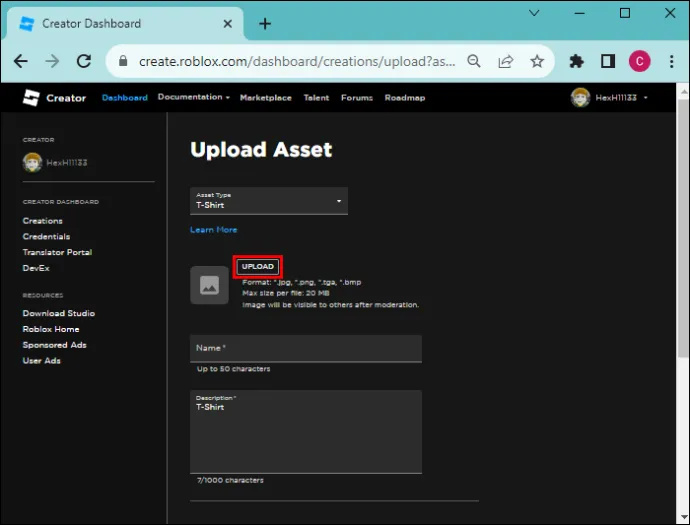Open the zoom magnifier icon in address bar

pos(473,61)
